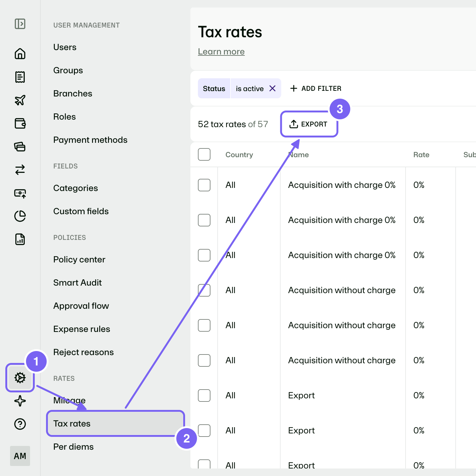Viewport: 476px width, 476px height.
Task: Go to Payment methods
Action: pos(90,140)
